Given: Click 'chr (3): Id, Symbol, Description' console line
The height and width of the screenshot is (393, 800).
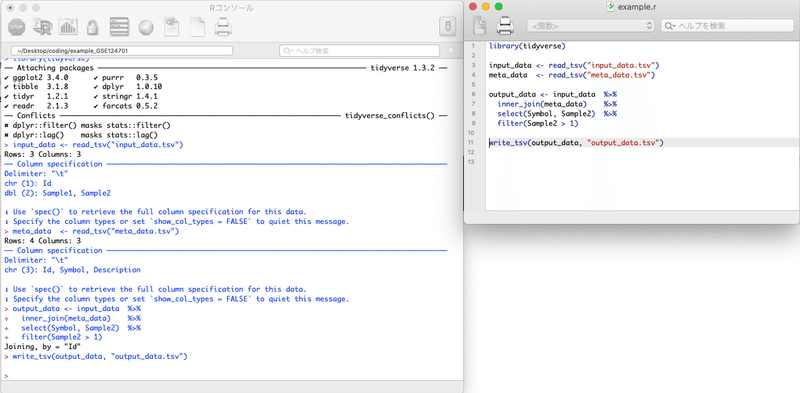Looking at the screenshot, I should (x=72, y=270).
